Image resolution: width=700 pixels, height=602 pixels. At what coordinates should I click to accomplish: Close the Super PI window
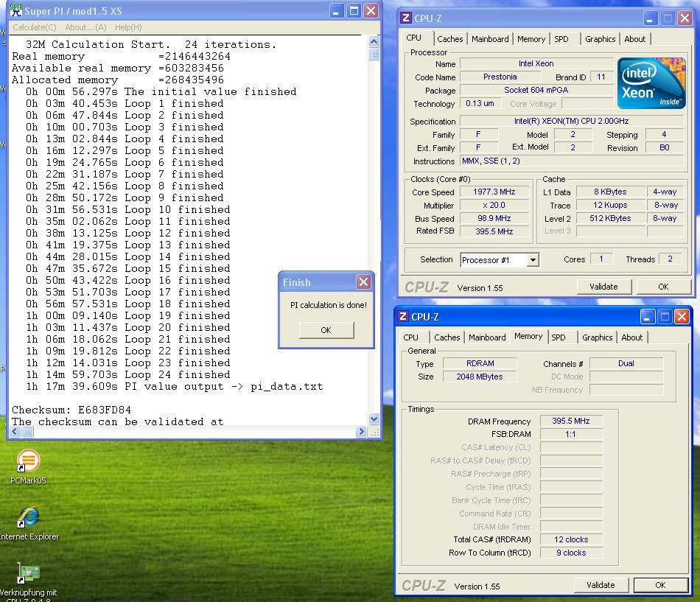click(371, 11)
